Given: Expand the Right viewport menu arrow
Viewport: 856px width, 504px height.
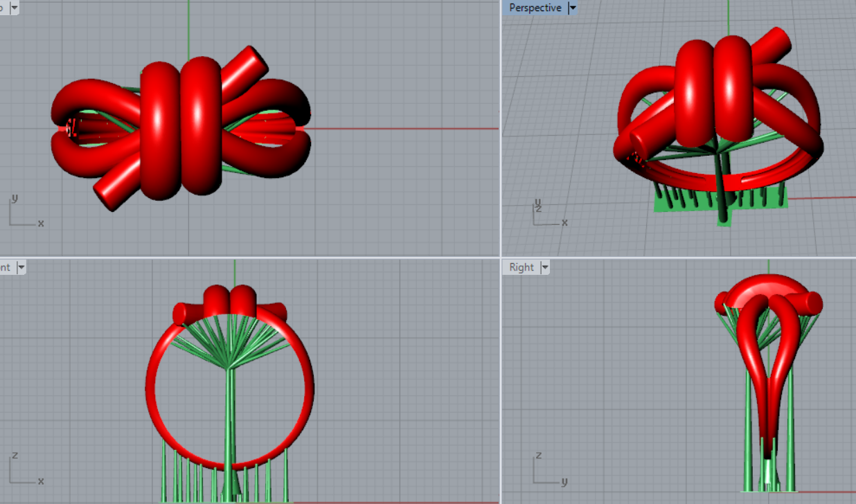Looking at the screenshot, I should [545, 267].
